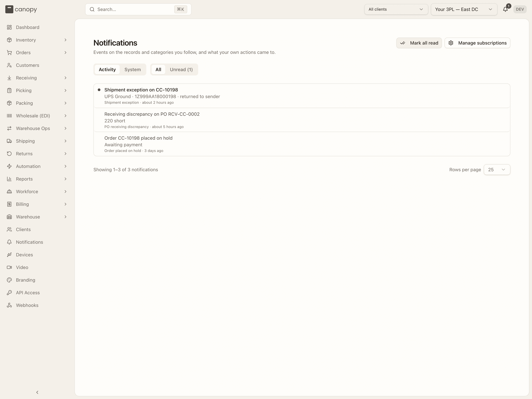The image size is (532, 399).
Task: Click the Wholesale (EDI) barcode icon
Action: tap(9, 116)
